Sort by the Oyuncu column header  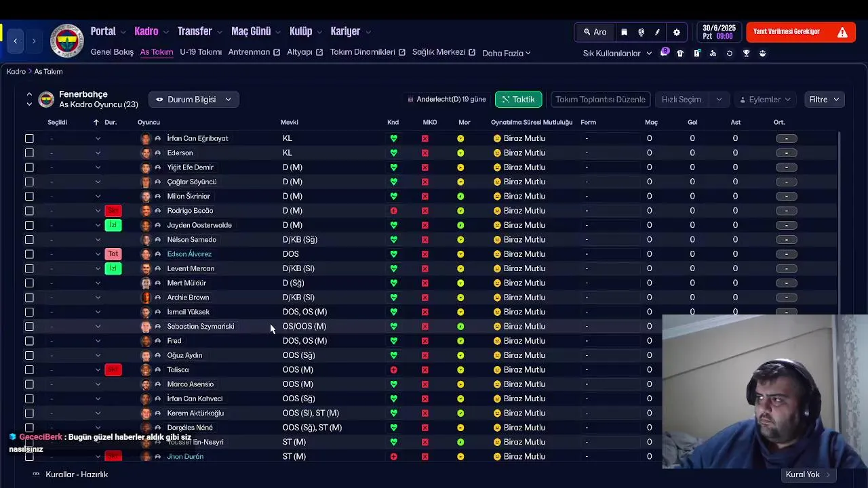149,122
